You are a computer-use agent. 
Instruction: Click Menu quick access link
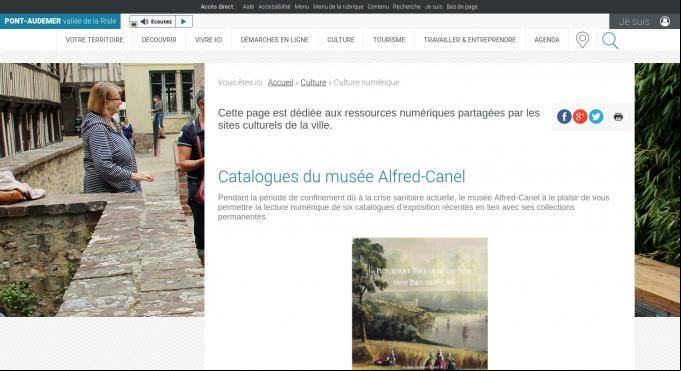point(301,7)
